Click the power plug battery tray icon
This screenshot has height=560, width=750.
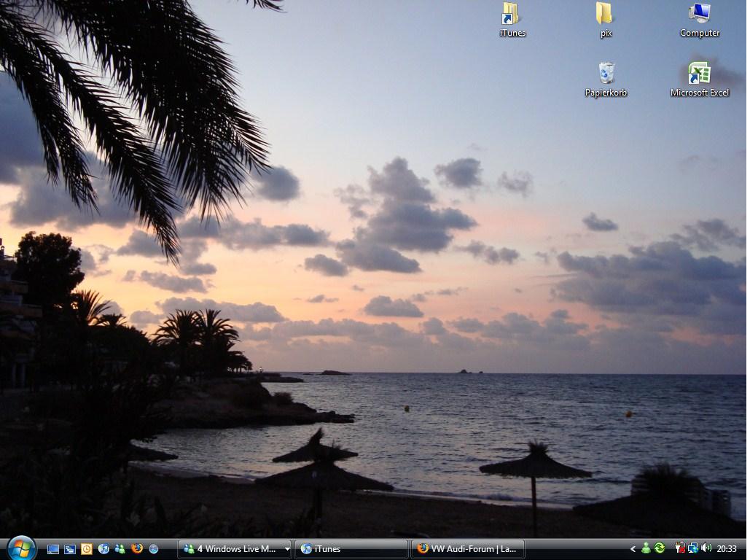(x=679, y=548)
